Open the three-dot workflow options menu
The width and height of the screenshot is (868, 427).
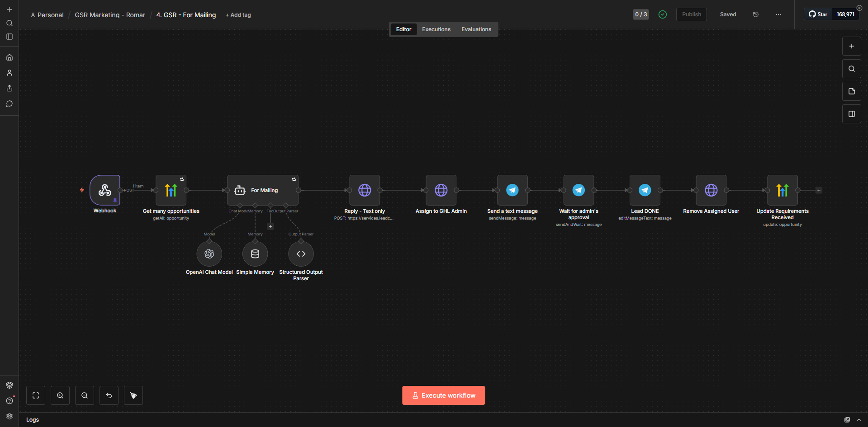pos(778,14)
